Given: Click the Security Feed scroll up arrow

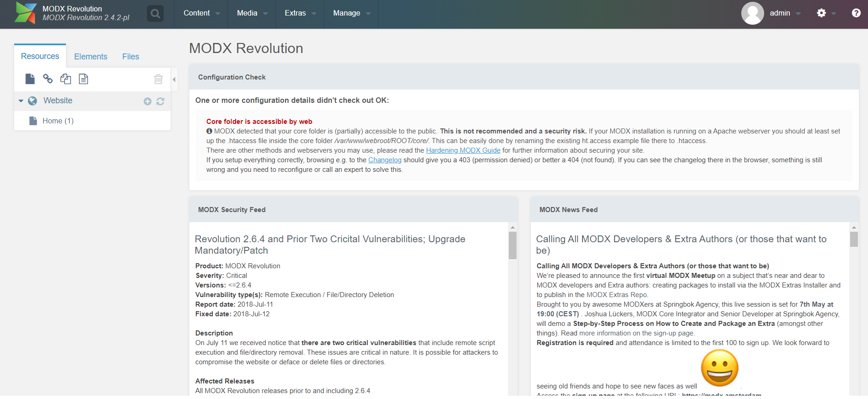Looking at the screenshot, I should pos(512,227).
